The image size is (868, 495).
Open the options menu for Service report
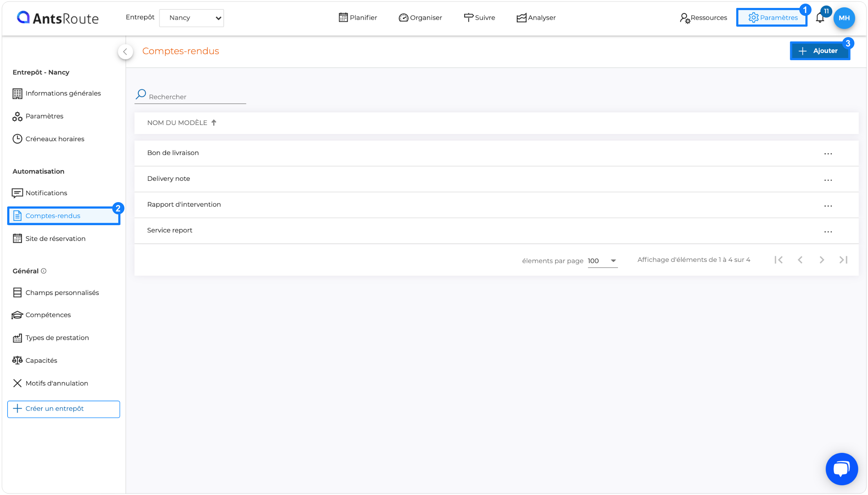(828, 232)
